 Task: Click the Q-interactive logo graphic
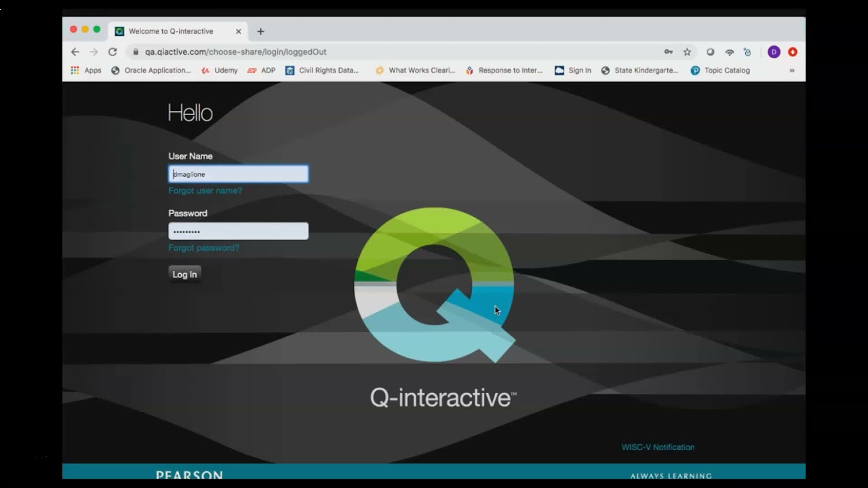(x=435, y=285)
